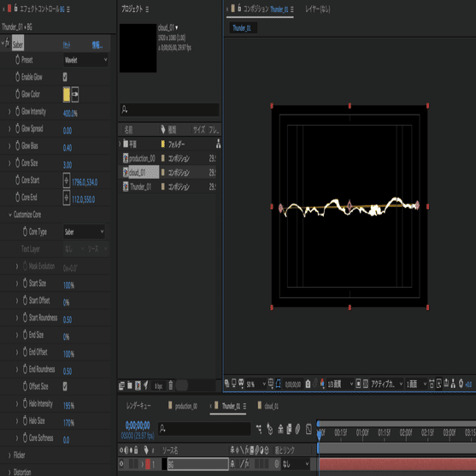Switch to the production_00 timeline tab
The height and width of the screenshot is (476, 476).
[183, 406]
